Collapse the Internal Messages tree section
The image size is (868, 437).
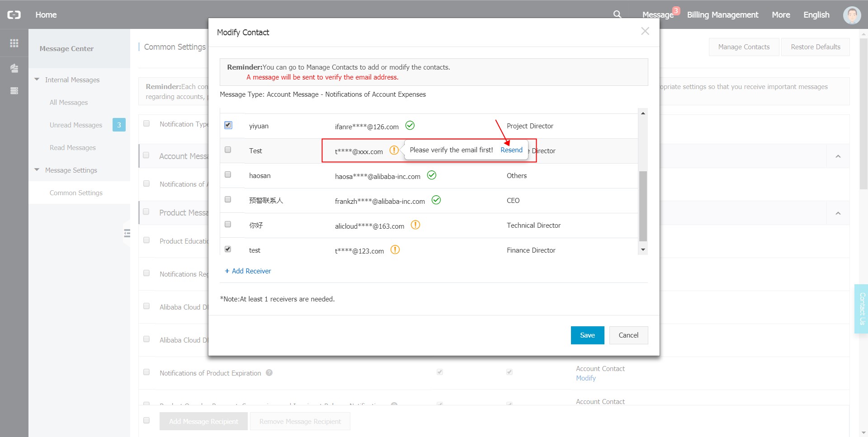[x=37, y=80]
